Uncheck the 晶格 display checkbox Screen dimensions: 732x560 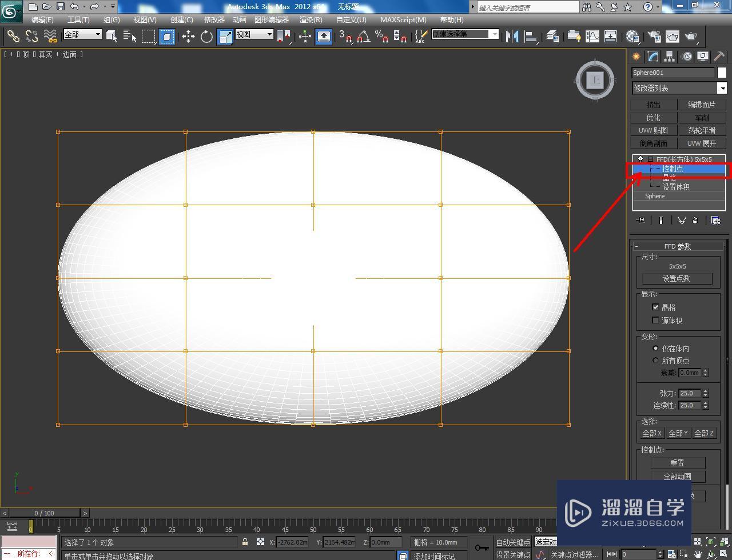click(x=655, y=307)
